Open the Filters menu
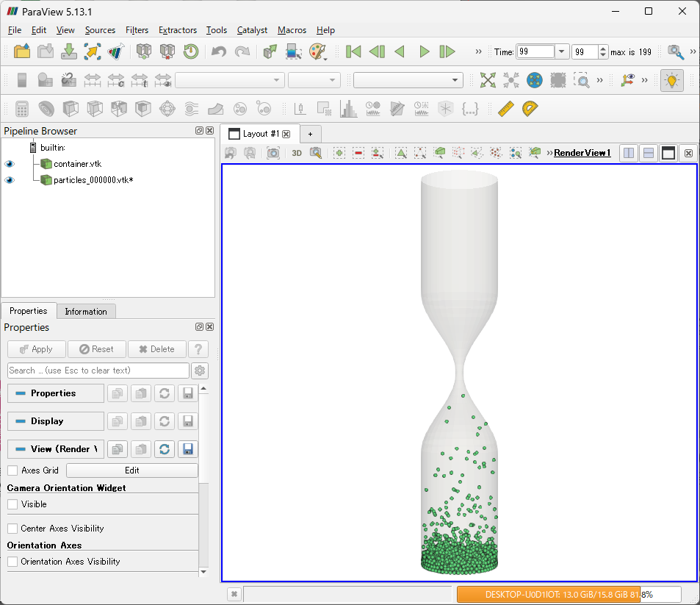The height and width of the screenshot is (605, 700). pos(137,30)
